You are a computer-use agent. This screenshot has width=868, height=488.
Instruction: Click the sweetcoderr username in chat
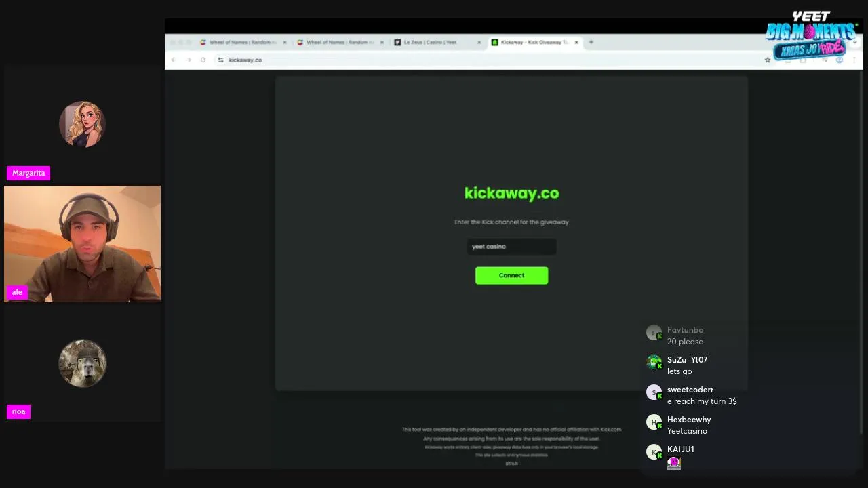(690, 390)
